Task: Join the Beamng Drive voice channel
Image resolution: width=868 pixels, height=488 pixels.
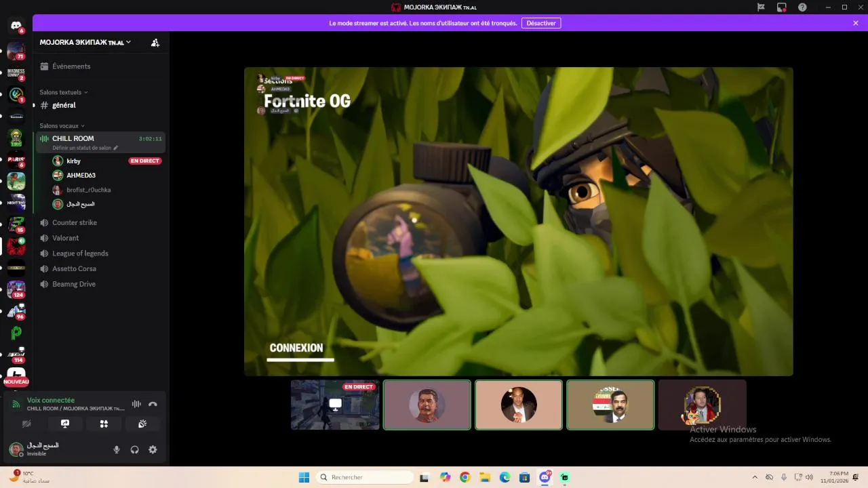Action: 100,284
